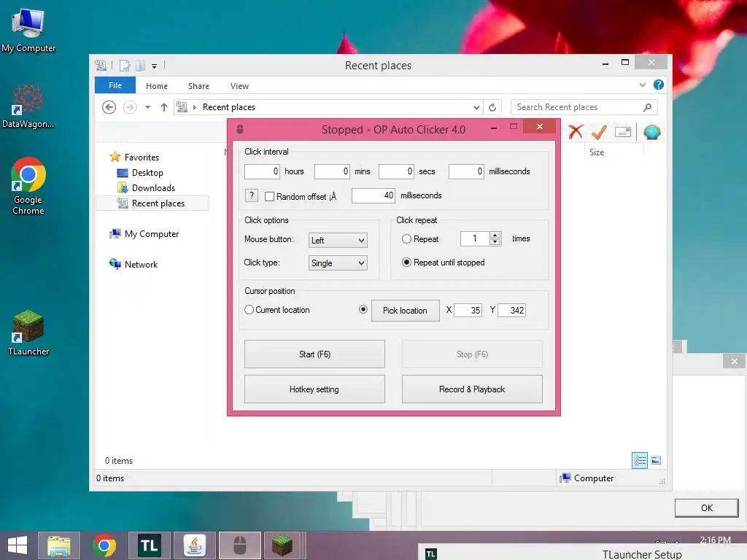Click the mins interval input field
The width and height of the screenshot is (747, 560).
[x=332, y=171]
